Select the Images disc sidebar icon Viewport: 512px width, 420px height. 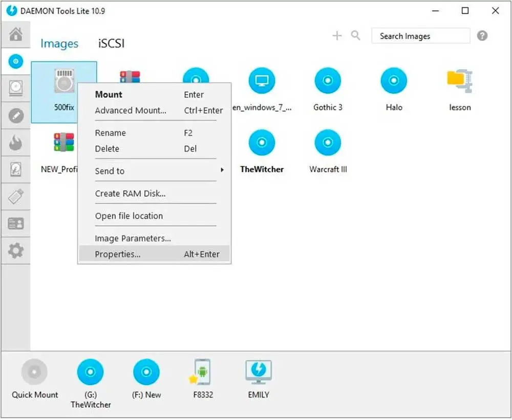pos(16,61)
